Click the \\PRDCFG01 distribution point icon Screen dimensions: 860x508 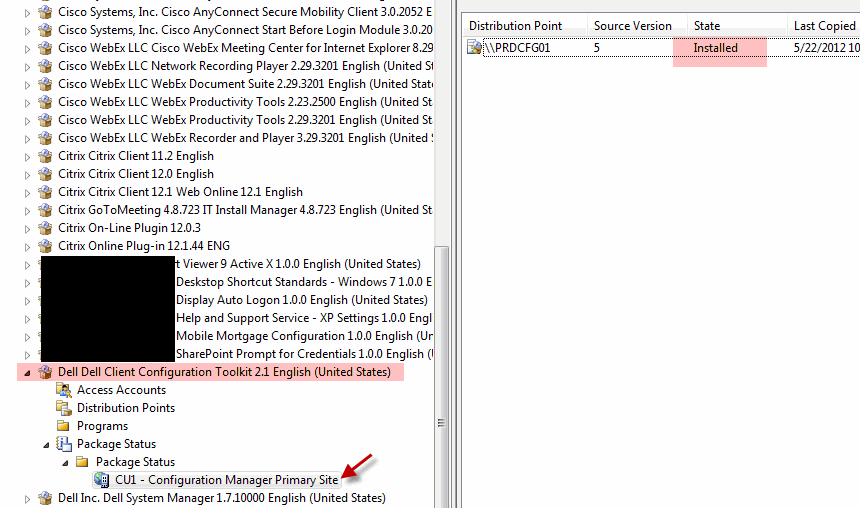pos(474,48)
